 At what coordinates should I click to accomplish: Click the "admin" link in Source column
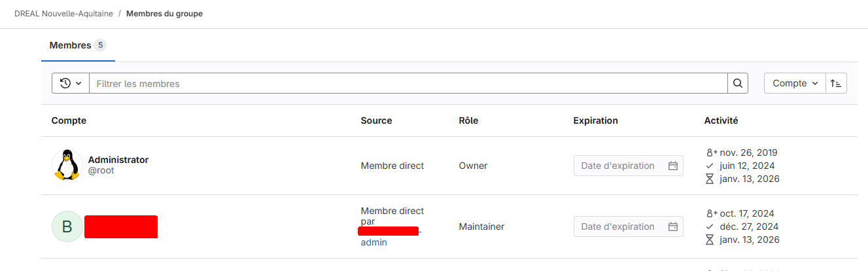373,242
